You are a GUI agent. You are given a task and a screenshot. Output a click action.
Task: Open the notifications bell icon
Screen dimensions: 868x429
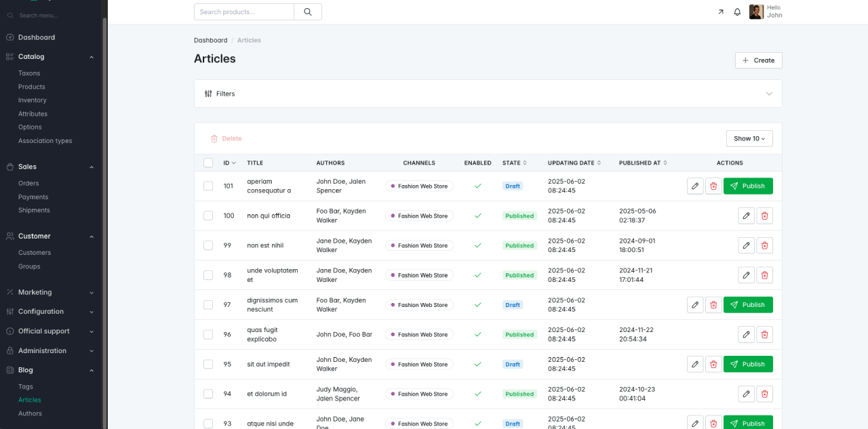737,12
